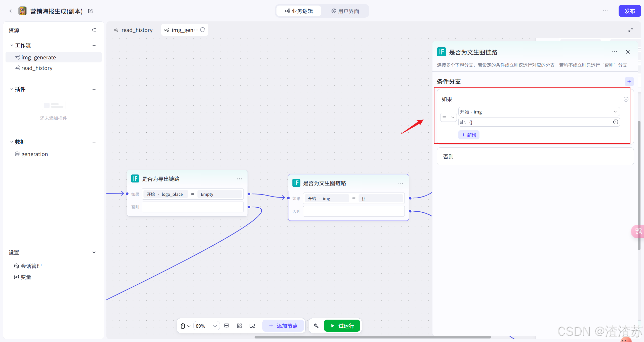This screenshot has height=342, width=644.
Task: Expand the 设置 section chevron
Action: (x=94, y=252)
